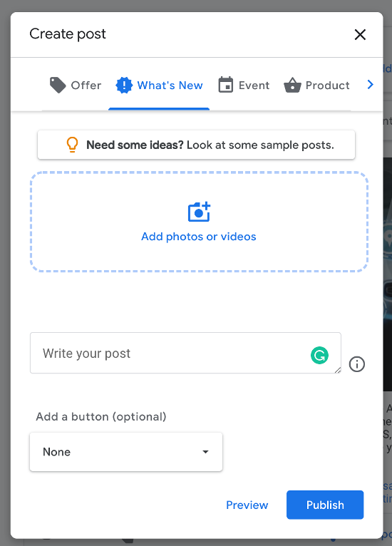
Task: Close the Create post dialog
Action: (x=360, y=34)
